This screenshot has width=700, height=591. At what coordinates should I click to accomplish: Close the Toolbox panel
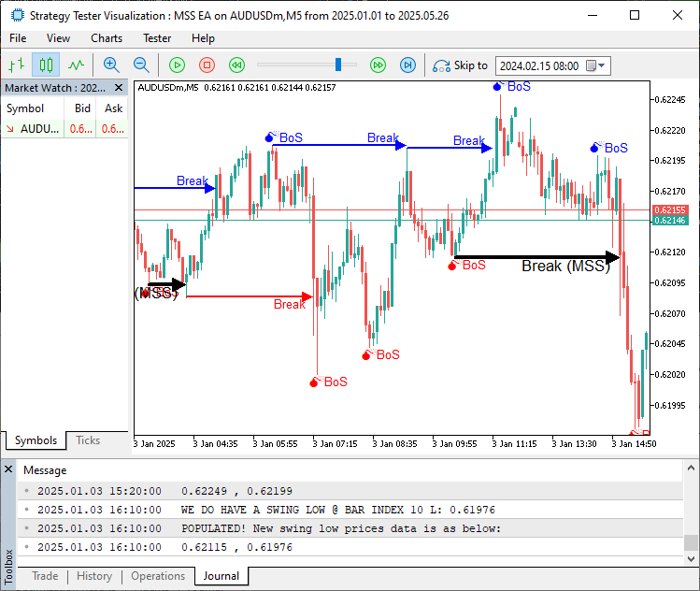(x=8, y=469)
